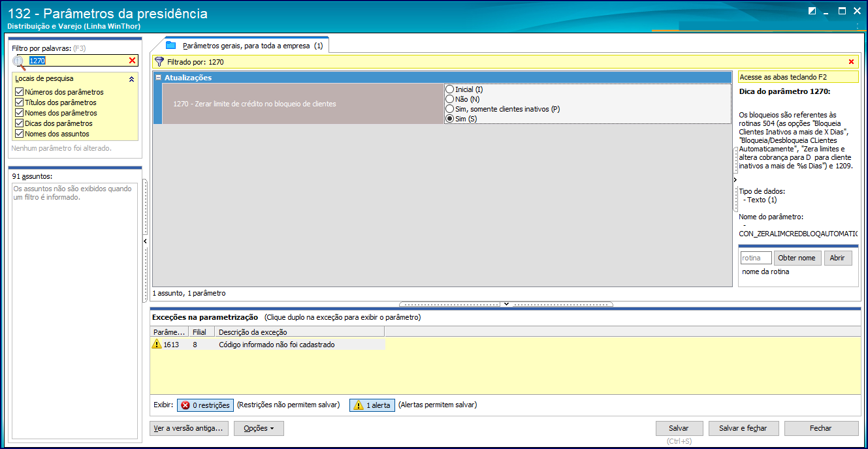Click filial value '8' in exceptions row
Image resolution: width=868 pixels, height=449 pixels.
(195, 344)
